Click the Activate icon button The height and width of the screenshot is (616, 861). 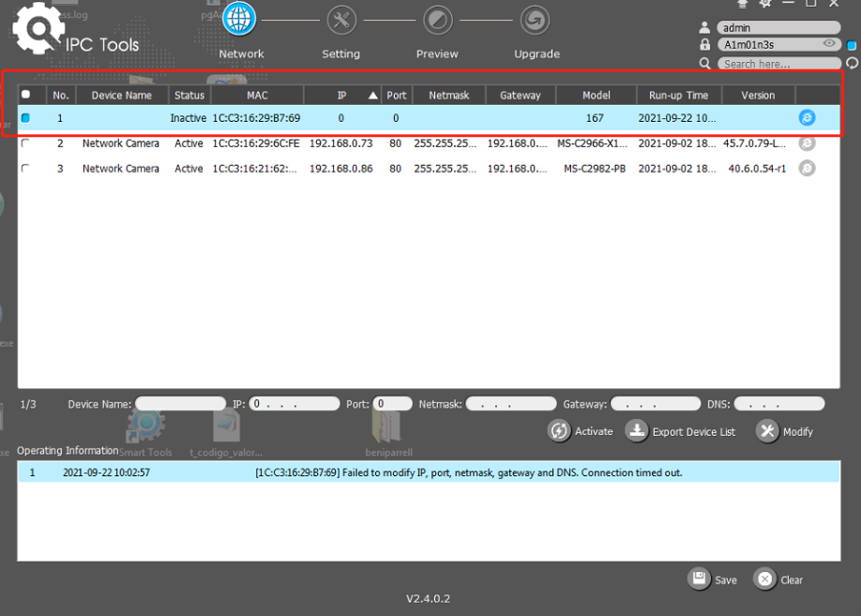tap(559, 431)
